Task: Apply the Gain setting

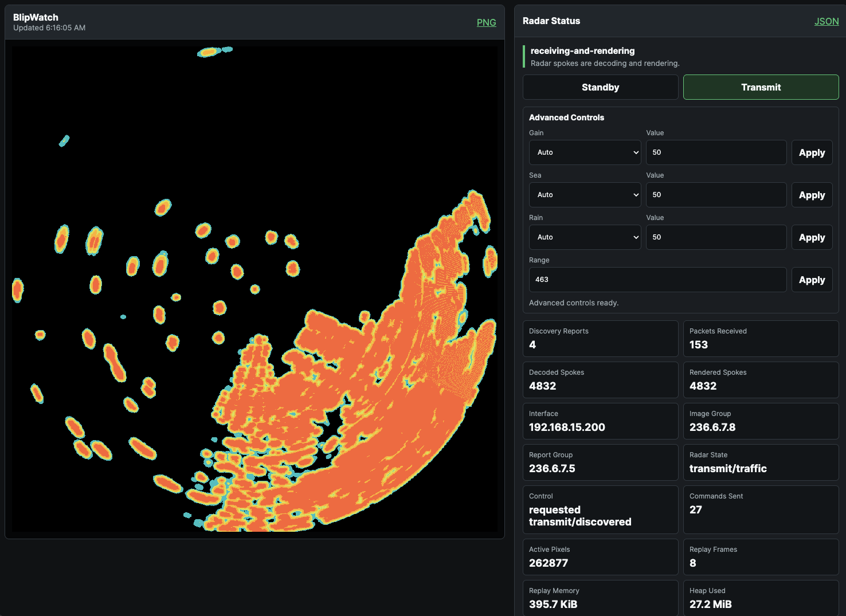Action: pyautogui.click(x=812, y=152)
